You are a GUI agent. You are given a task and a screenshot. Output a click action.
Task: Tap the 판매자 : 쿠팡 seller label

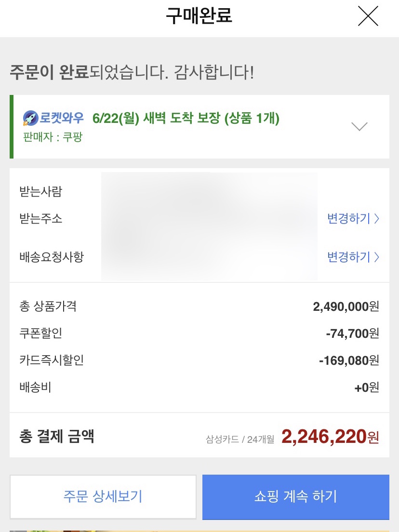tap(53, 137)
